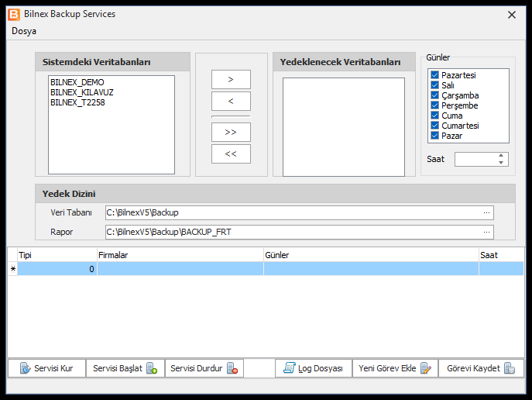The height and width of the screenshot is (400, 532).
Task: Browse Rapor folder with ellipsis button
Action: pyautogui.click(x=486, y=232)
